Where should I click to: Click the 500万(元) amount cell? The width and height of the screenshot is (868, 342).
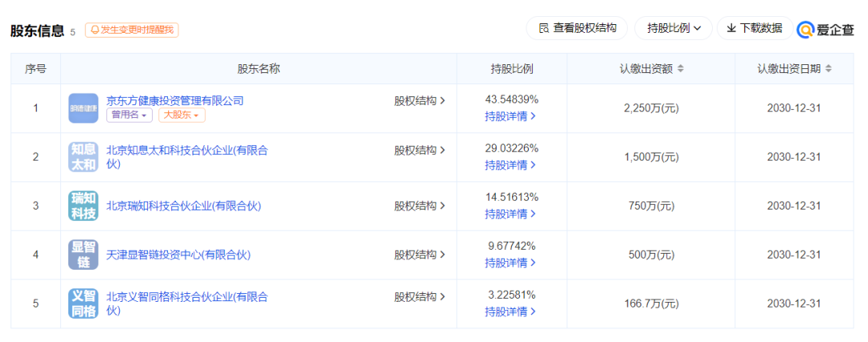[651, 254]
